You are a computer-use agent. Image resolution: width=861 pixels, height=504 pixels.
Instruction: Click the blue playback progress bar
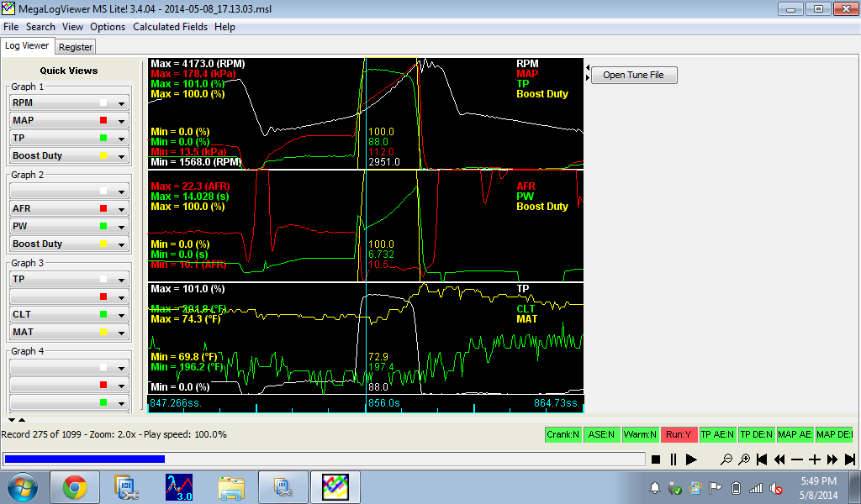[84, 459]
